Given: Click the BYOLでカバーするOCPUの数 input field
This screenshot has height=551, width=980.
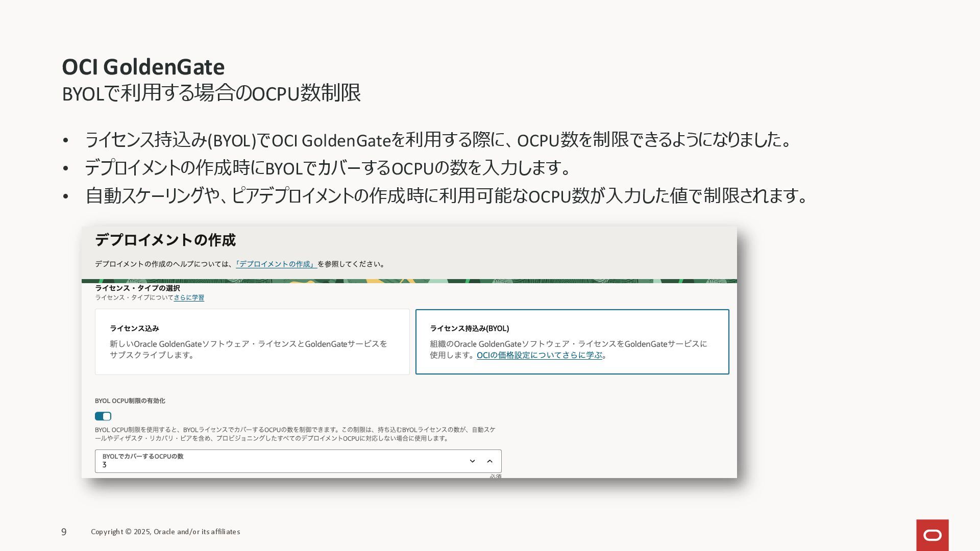Looking at the screenshot, I should click(x=298, y=461).
